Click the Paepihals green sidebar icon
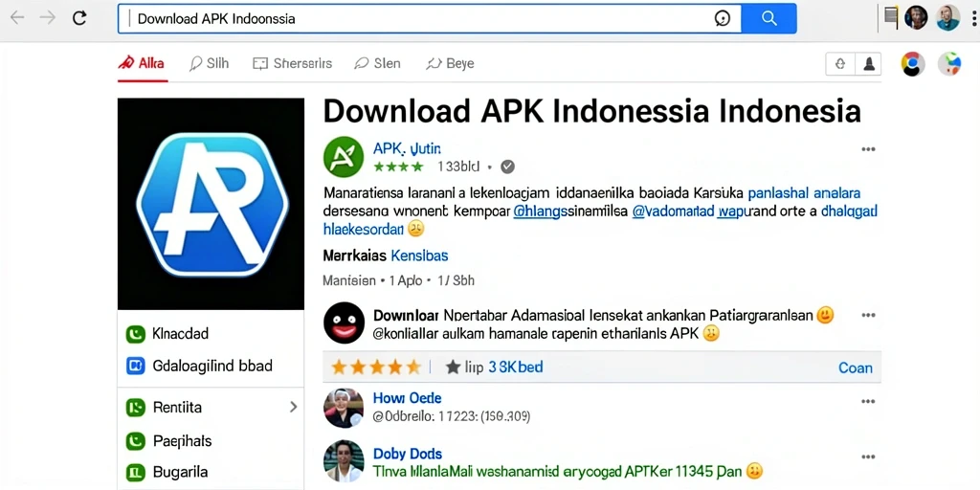Viewport: 980px width, 490px height. coord(135,441)
